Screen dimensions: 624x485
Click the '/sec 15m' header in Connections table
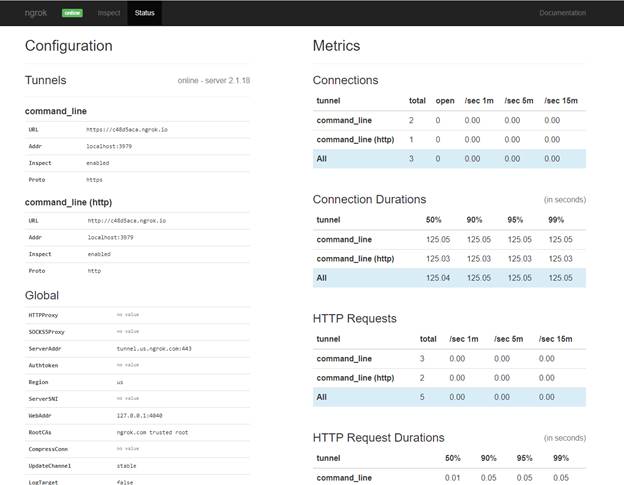pos(561,101)
